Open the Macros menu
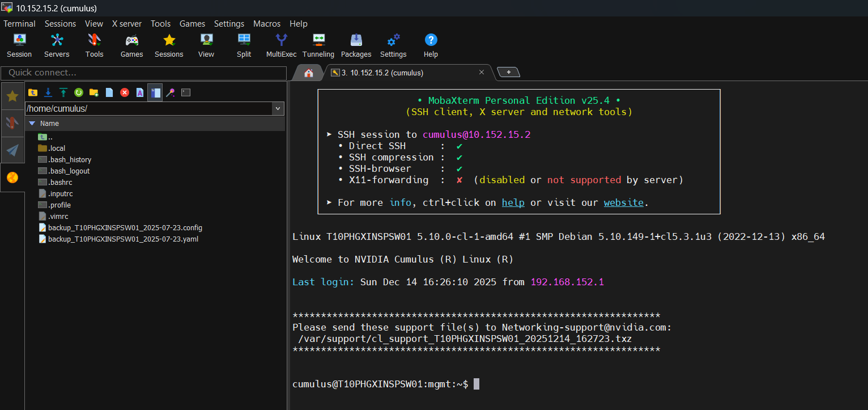868x410 pixels. tap(267, 24)
